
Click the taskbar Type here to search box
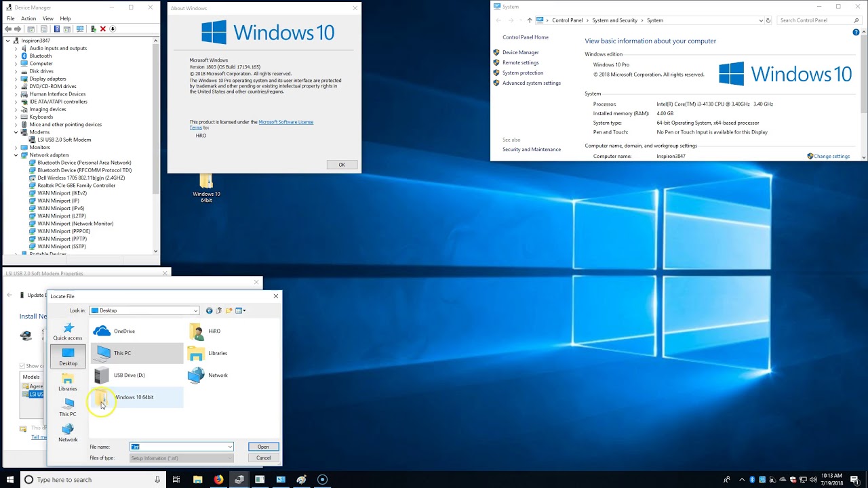[92, 479]
